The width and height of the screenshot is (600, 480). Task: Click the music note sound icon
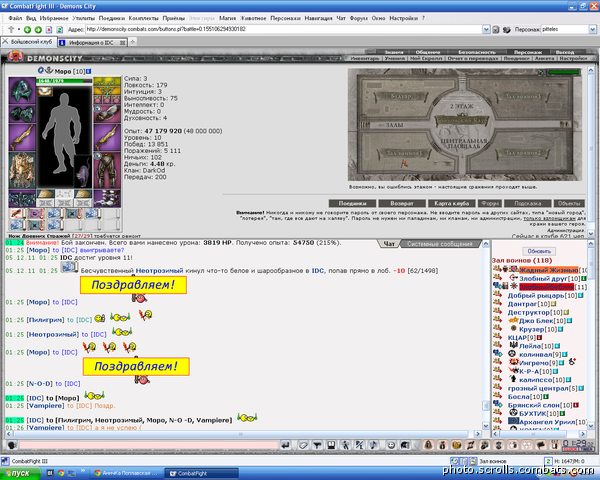coord(373,445)
